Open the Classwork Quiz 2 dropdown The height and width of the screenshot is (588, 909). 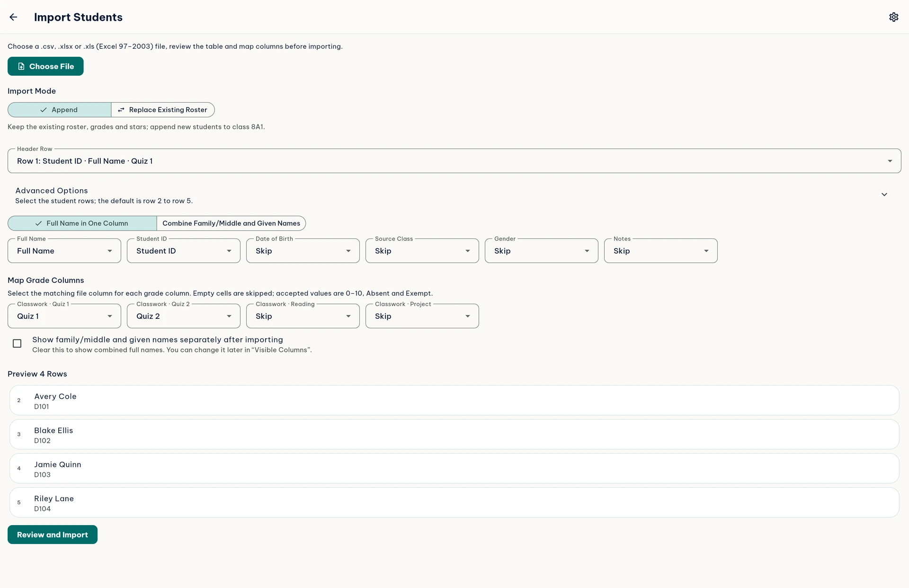(184, 316)
